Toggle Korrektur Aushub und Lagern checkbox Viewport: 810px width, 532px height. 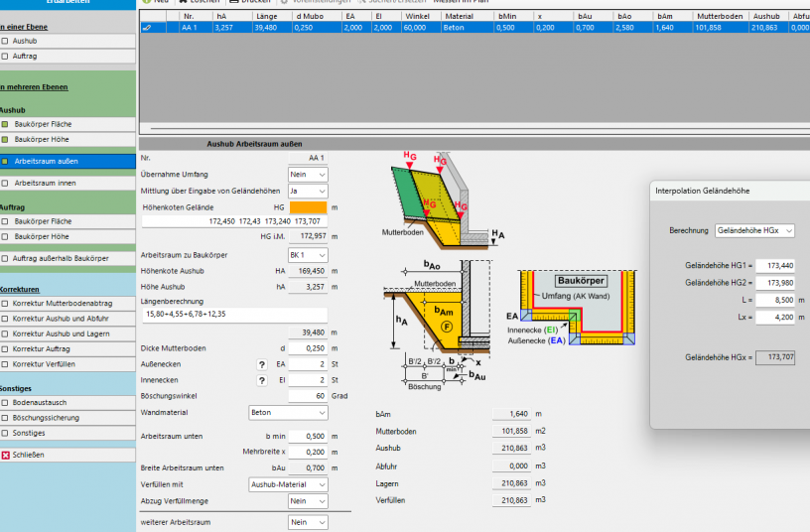pyautogui.click(x=5, y=333)
